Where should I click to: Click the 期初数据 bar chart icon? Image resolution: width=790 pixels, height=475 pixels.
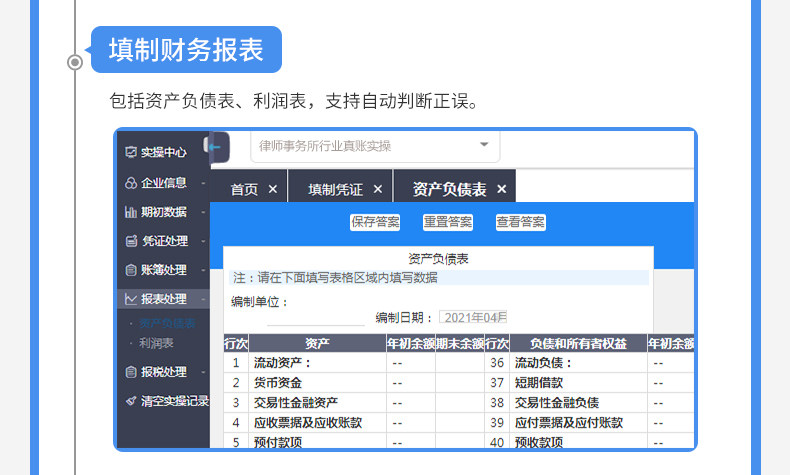click(x=131, y=212)
